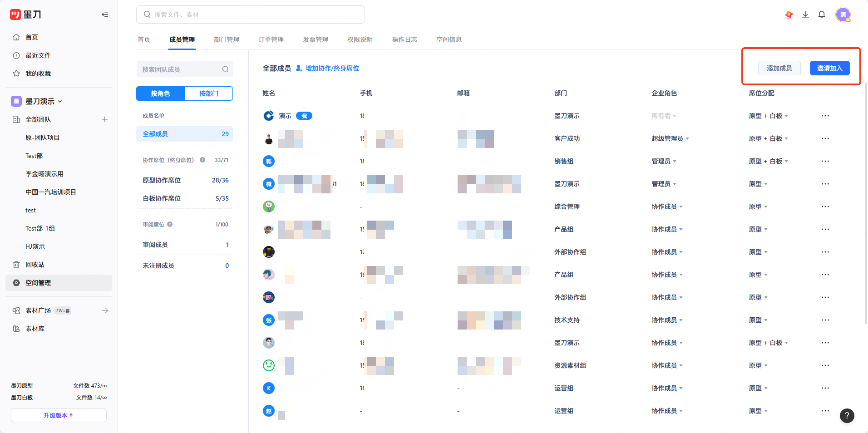The height and width of the screenshot is (433, 868).
Task: Click the 添加成员 button
Action: 779,68
